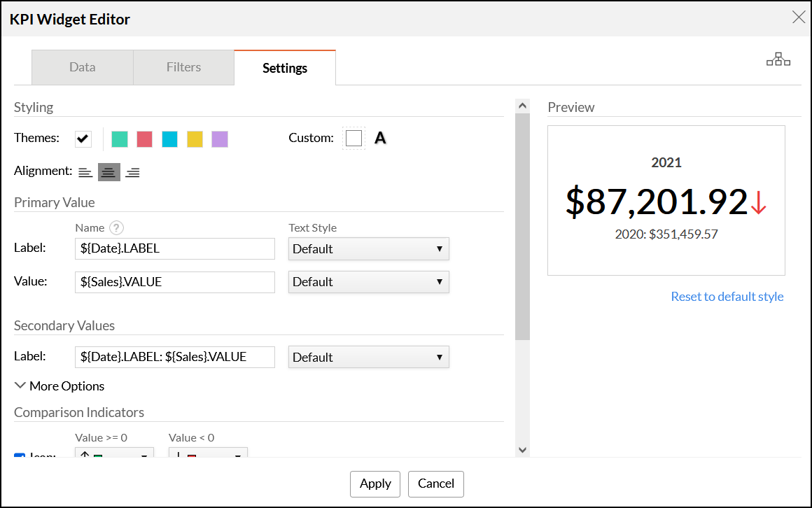This screenshot has width=812, height=508.
Task: Choose the teal green theme swatch
Action: (120, 139)
